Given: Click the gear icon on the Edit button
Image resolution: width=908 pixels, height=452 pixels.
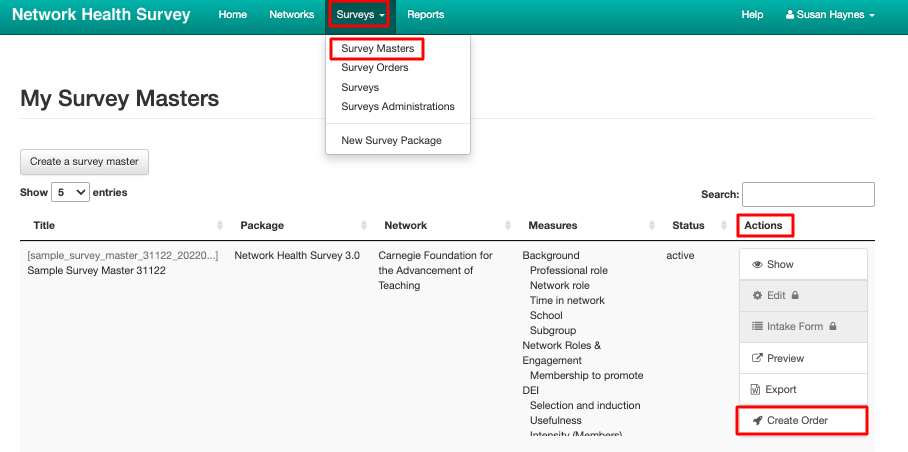Looking at the screenshot, I should 757,295.
